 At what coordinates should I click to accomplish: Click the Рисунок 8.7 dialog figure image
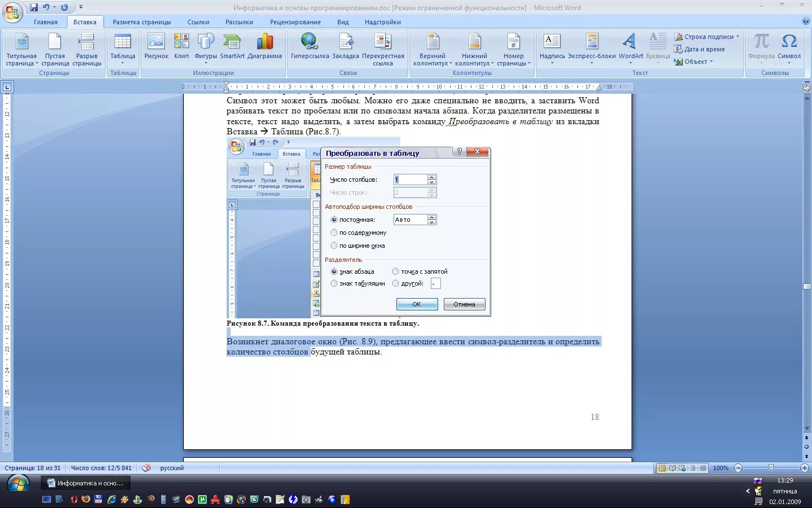(x=359, y=227)
